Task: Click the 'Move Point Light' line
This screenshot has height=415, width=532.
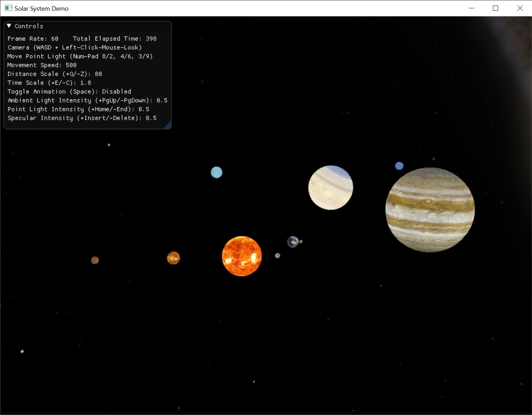Action: tap(80, 56)
